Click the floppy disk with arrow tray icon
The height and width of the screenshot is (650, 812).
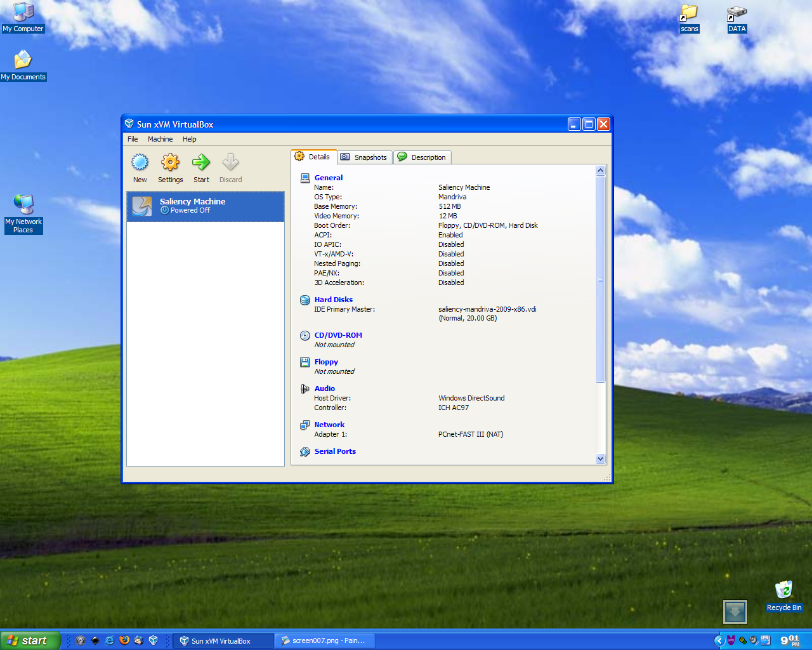765,640
